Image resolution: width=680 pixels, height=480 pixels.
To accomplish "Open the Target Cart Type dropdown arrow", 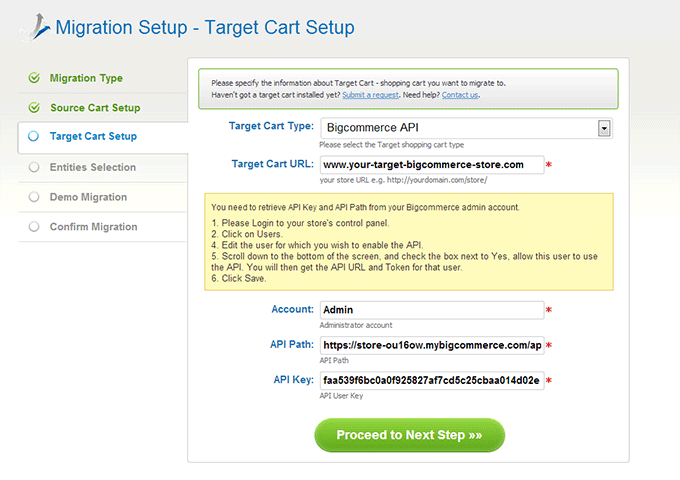I will pos(604,128).
